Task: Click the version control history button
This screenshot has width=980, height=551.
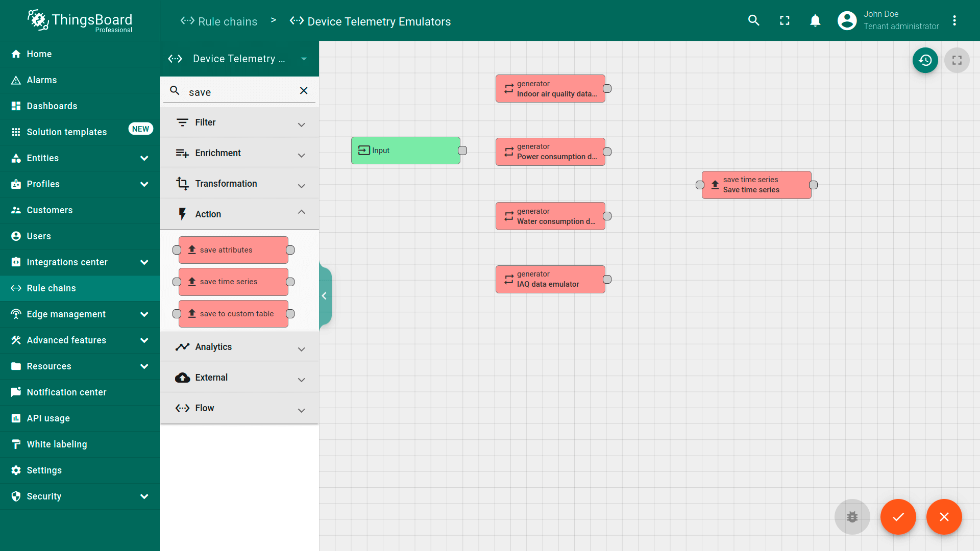Action: point(925,60)
